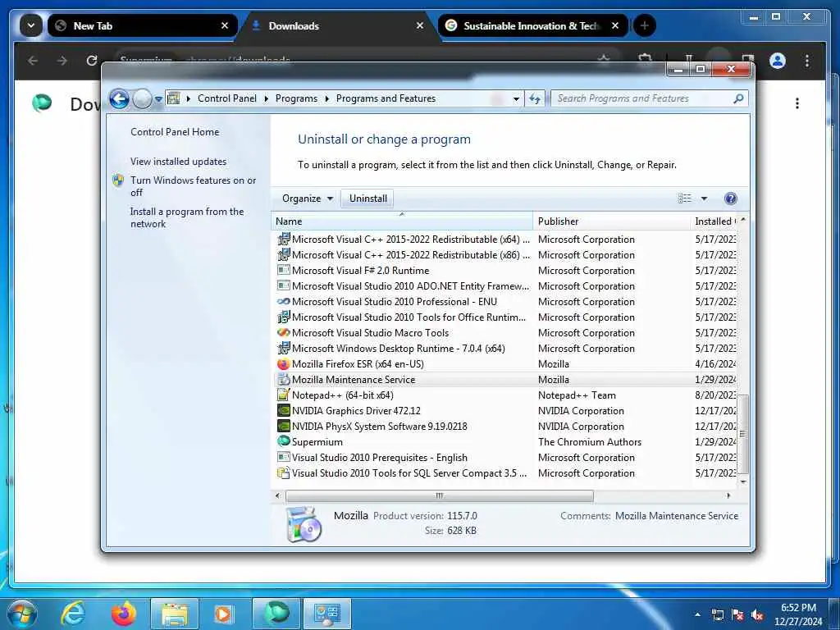Sort by Installed On column header
The width and height of the screenshot is (840, 630).
coord(714,221)
